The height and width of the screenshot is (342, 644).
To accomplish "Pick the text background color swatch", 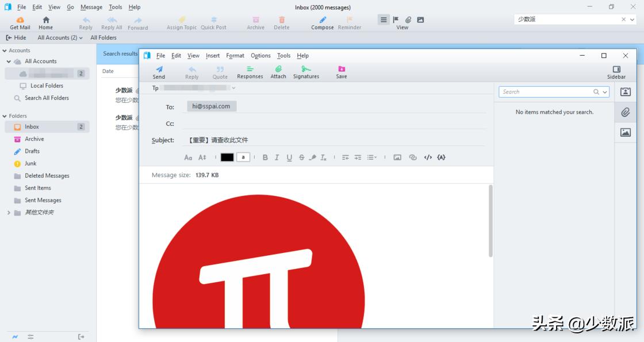I will pos(243,157).
